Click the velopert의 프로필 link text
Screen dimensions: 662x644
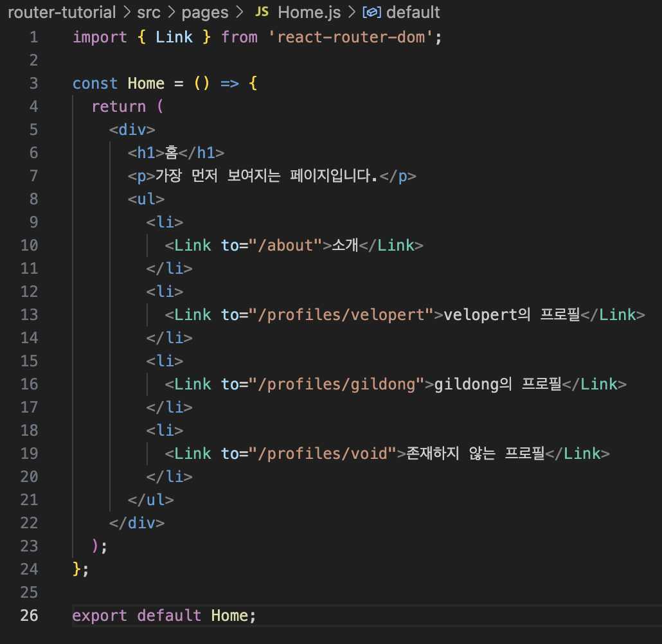coord(512,315)
